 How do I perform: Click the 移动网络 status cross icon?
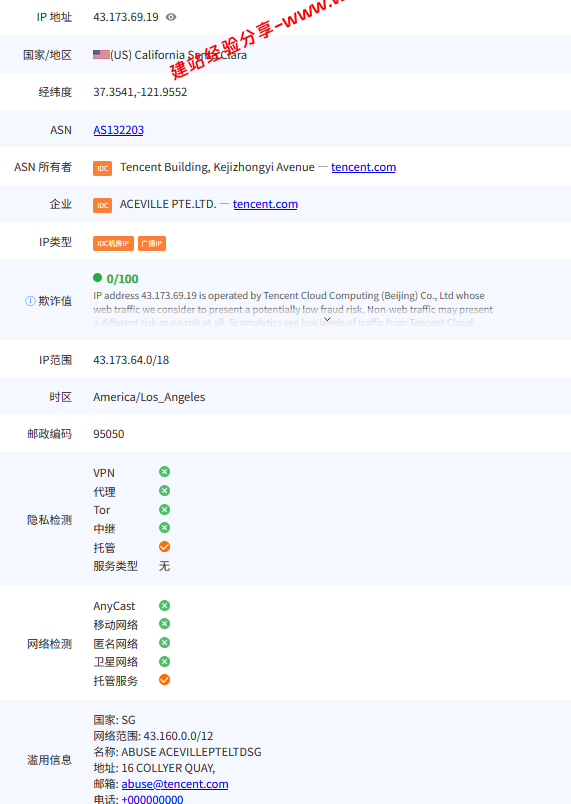click(164, 624)
